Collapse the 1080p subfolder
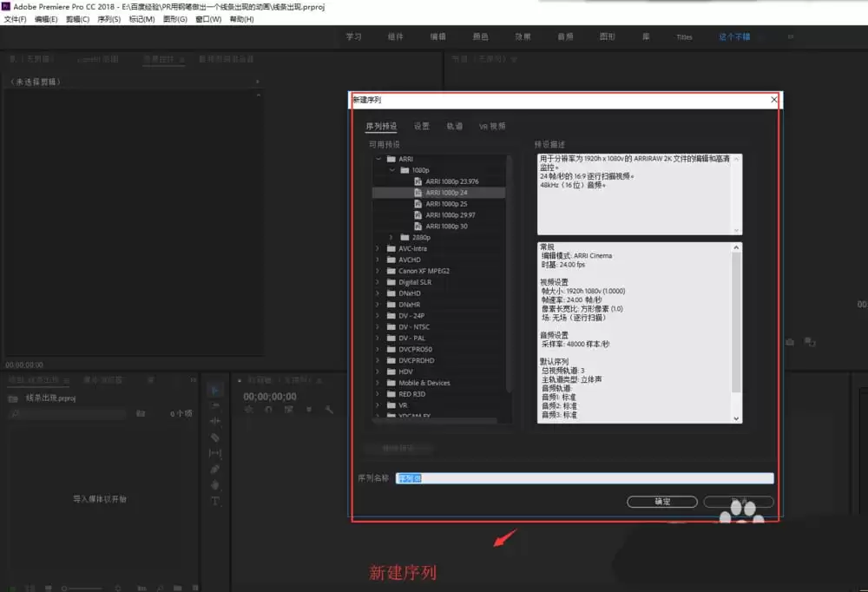The width and height of the screenshot is (868, 592). (392, 170)
